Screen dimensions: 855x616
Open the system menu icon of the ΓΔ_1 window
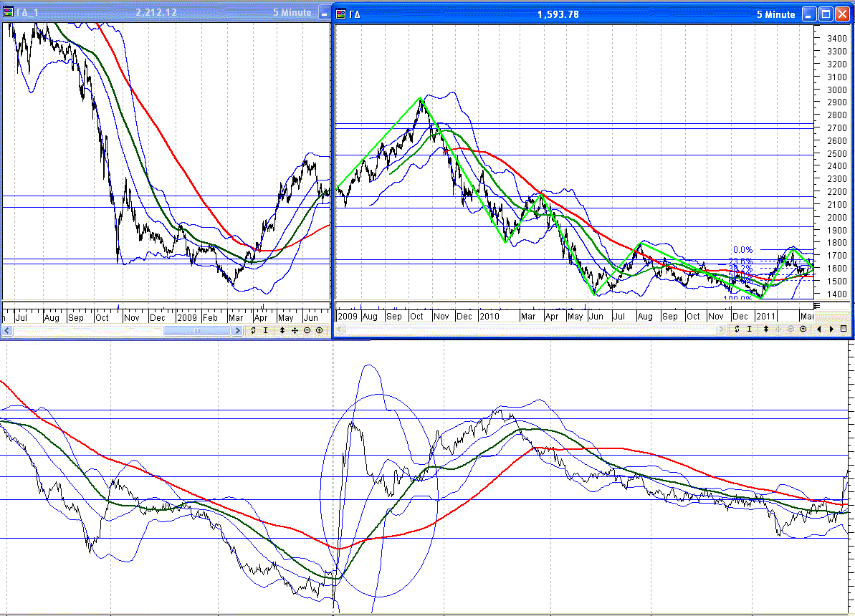(9, 12)
